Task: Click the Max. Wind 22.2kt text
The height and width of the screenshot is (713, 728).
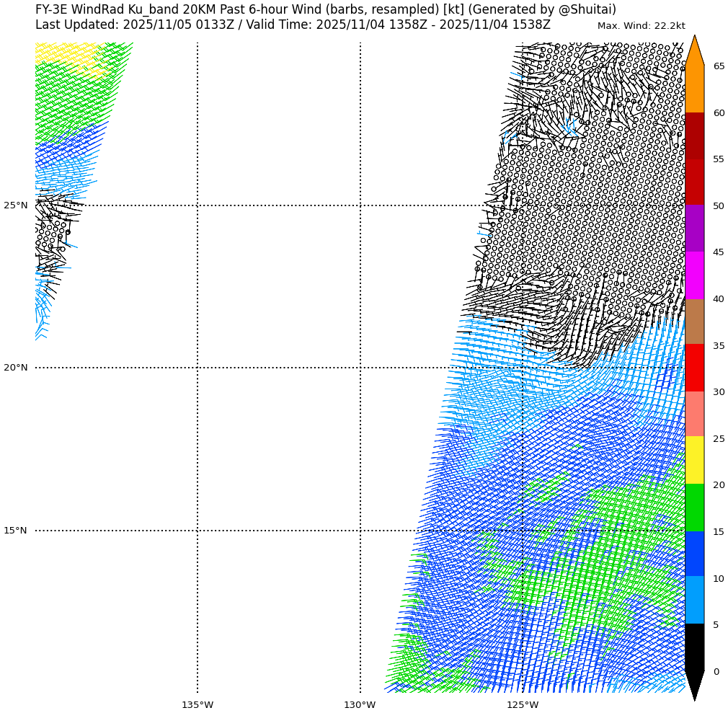Action: 641,26
